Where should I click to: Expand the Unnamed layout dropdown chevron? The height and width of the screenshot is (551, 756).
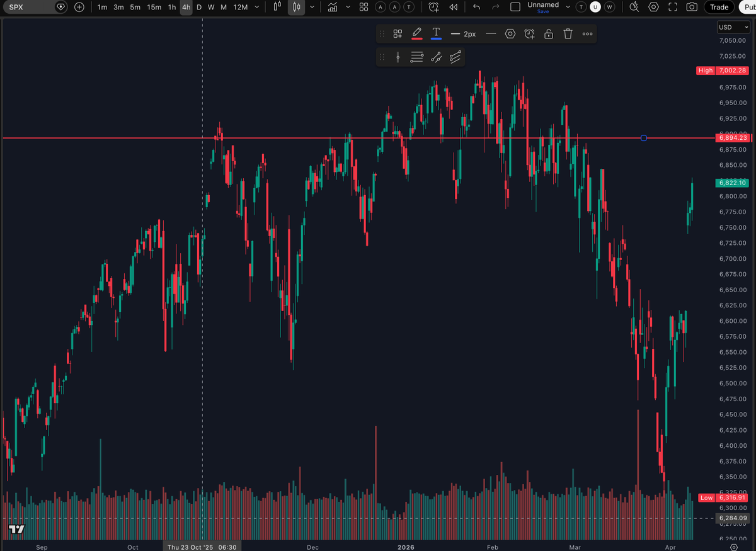pyautogui.click(x=568, y=7)
